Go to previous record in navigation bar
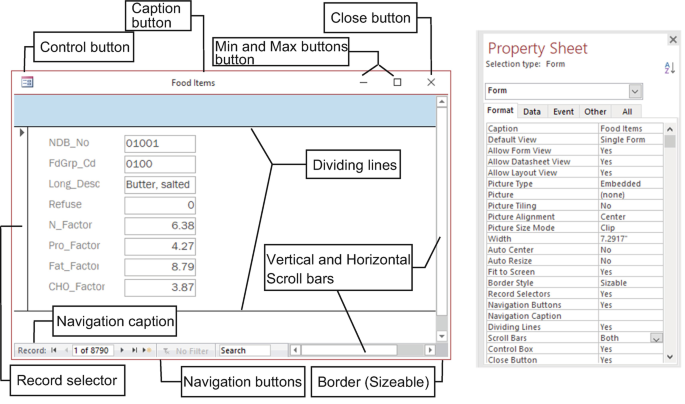Image resolution: width=685 pixels, height=404 pixels. point(66,350)
